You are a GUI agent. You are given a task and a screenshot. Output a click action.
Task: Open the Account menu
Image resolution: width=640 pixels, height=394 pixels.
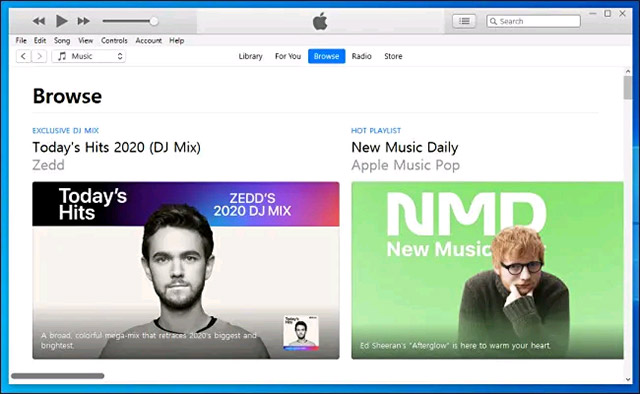point(149,40)
